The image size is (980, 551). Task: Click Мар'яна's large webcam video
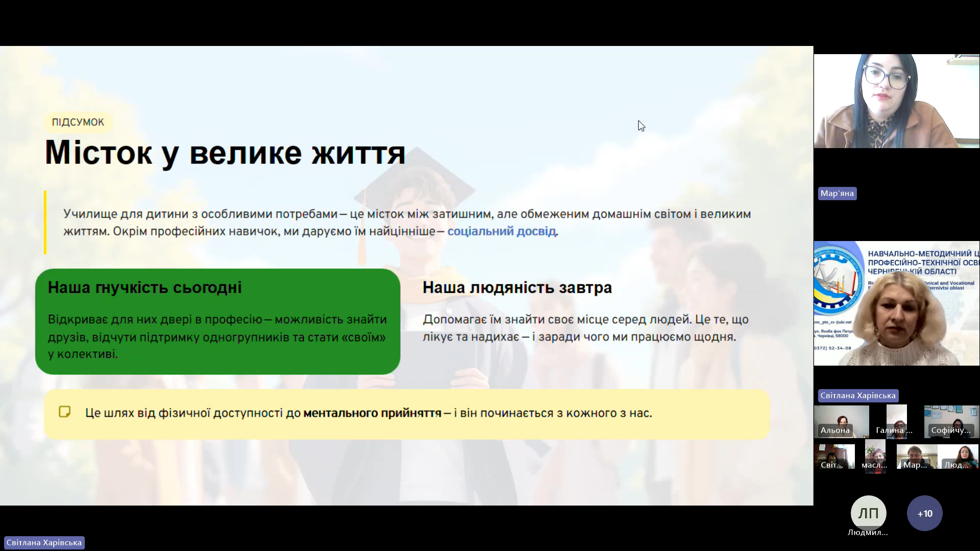coord(896,101)
